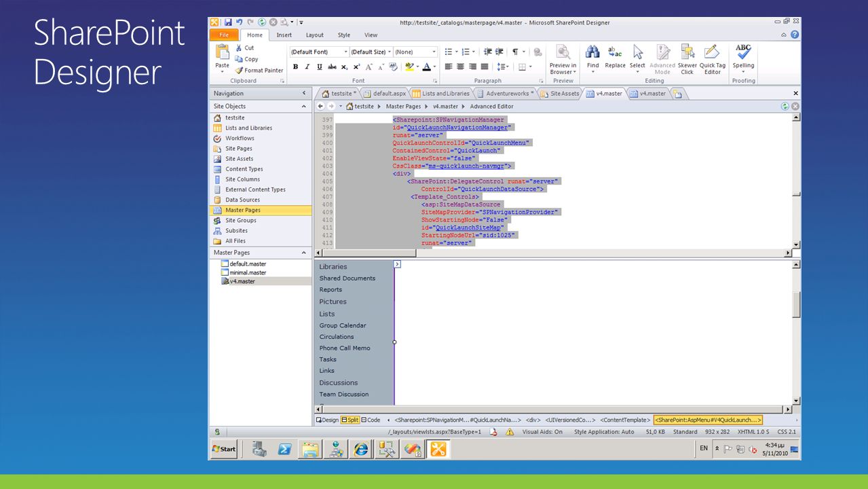Open the Lists and Libraries document tab
868x489 pixels.
[x=441, y=94]
